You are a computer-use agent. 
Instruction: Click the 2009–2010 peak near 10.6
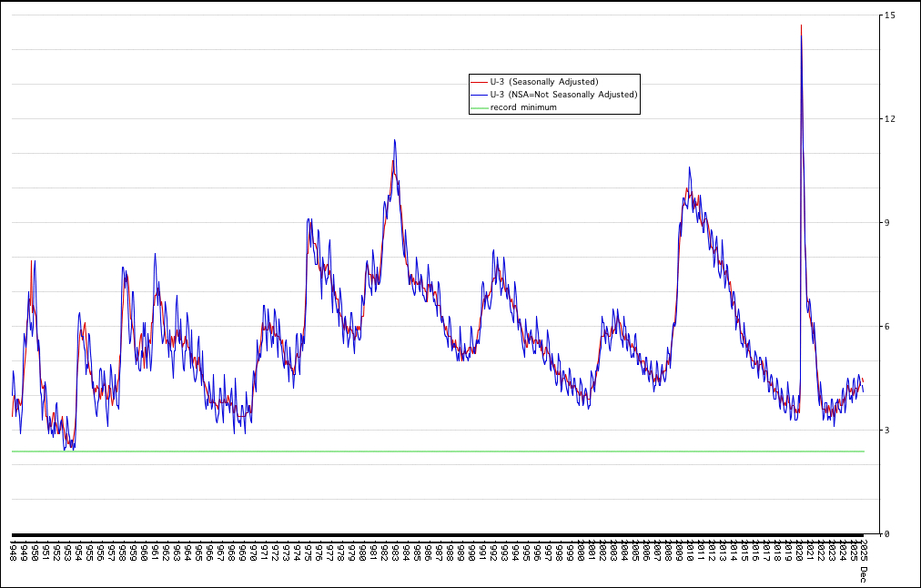(x=689, y=167)
